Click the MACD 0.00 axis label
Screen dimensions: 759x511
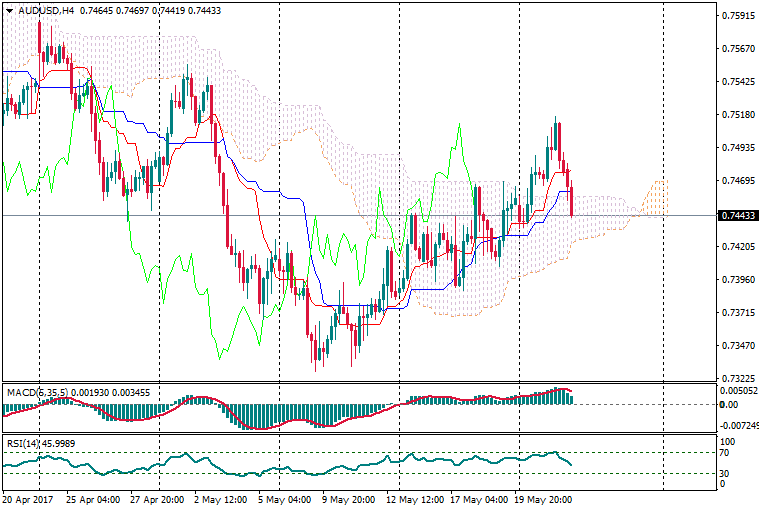coord(728,405)
